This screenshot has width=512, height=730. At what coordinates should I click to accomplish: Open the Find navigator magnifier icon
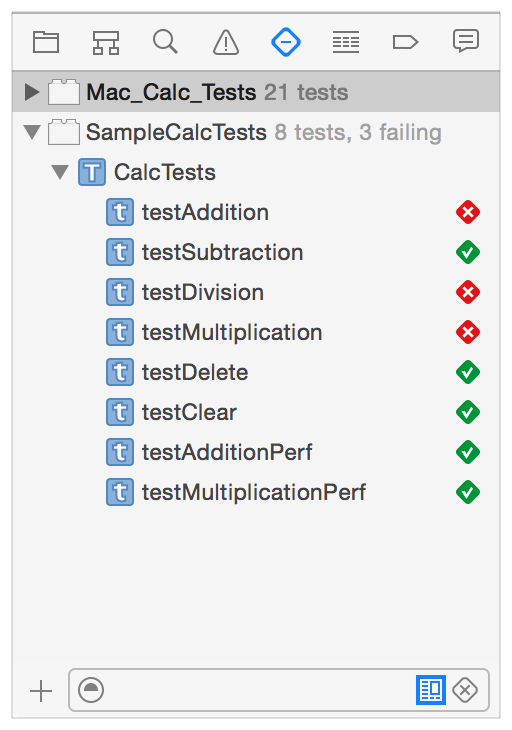point(165,41)
